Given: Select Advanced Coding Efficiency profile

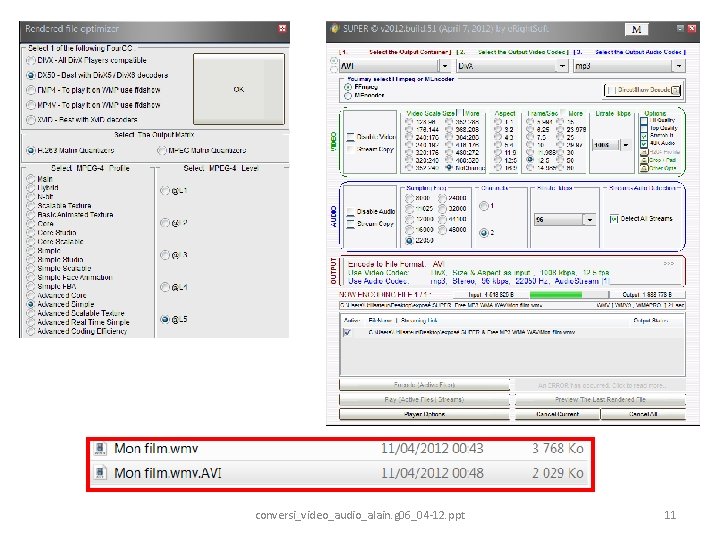Looking at the screenshot, I should 31,331.
